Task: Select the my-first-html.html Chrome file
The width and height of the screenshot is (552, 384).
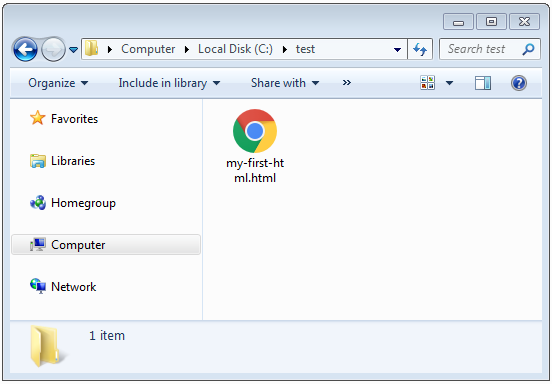Action: (x=255, y=146)
